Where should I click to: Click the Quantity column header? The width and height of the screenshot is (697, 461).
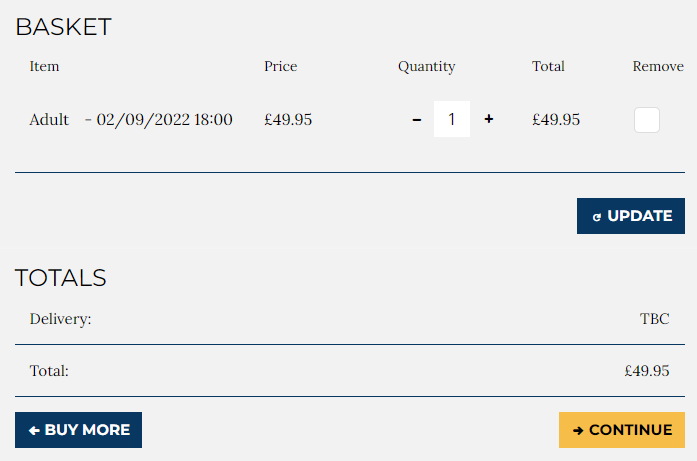[x=426, y=67]
